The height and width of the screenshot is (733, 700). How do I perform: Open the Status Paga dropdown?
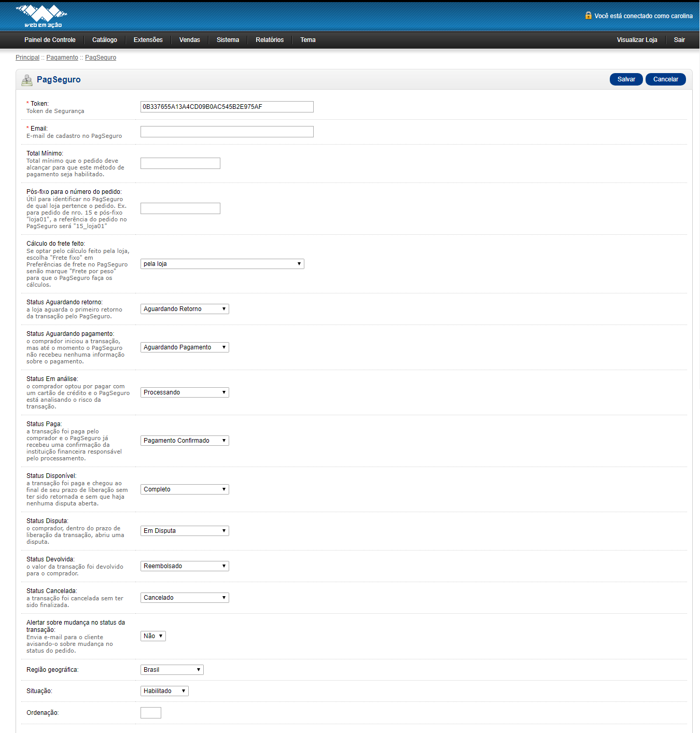[185, 441]
